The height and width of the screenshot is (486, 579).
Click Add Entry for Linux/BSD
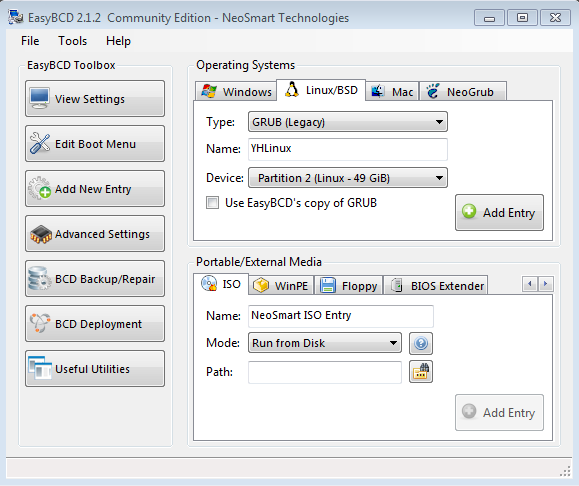[x=499, y=213]
